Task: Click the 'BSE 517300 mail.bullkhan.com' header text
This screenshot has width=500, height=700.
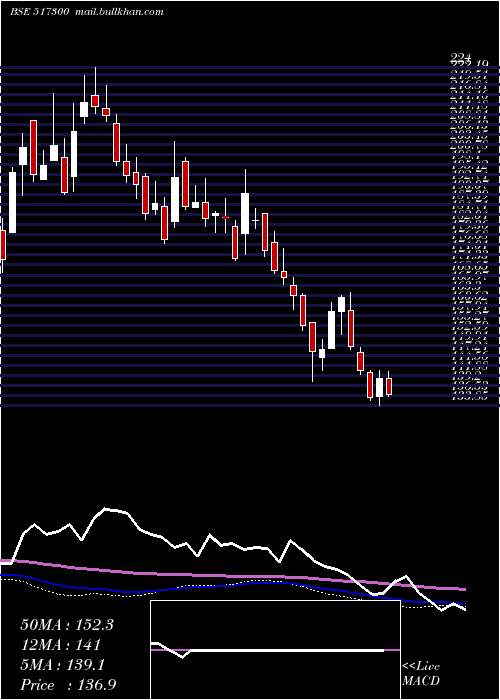Action: point(87,12)
